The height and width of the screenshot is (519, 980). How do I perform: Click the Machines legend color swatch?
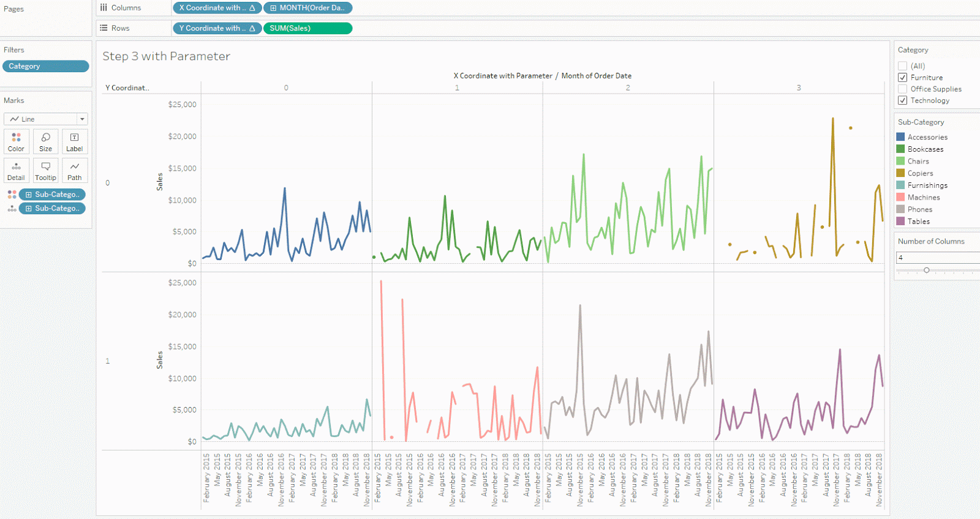(900, 197)
